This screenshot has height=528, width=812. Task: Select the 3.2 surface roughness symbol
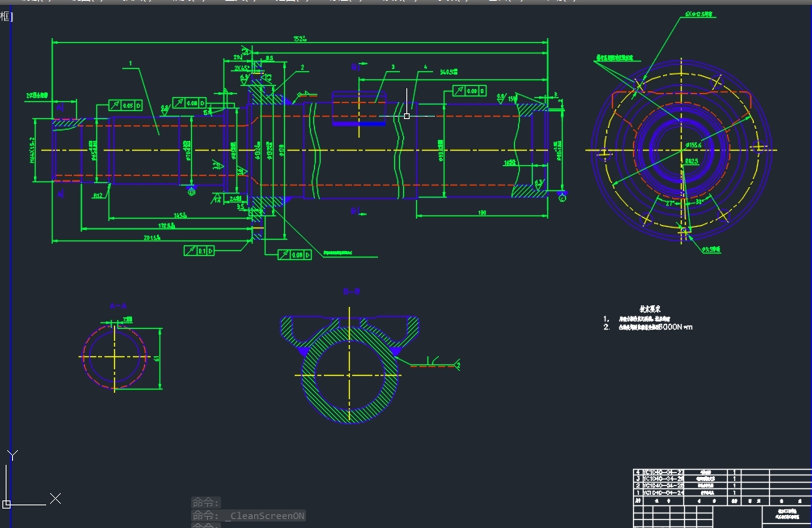point(218,165)
